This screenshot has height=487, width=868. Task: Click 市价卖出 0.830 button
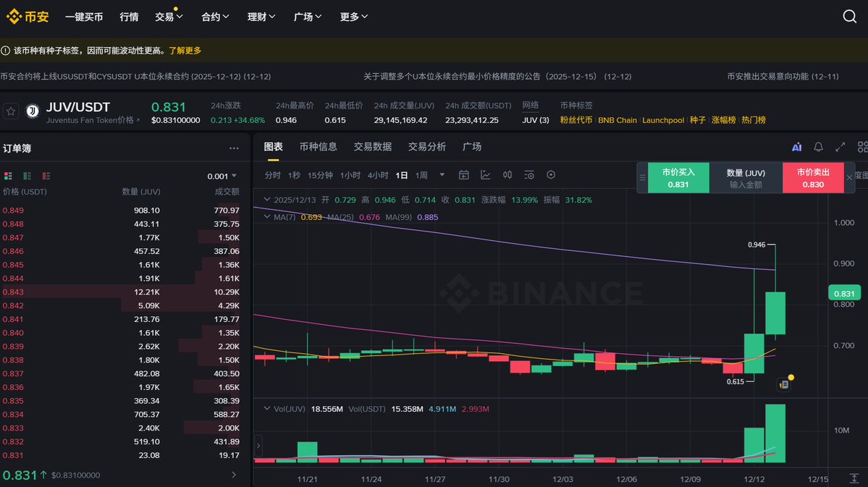tap(813, 177)
